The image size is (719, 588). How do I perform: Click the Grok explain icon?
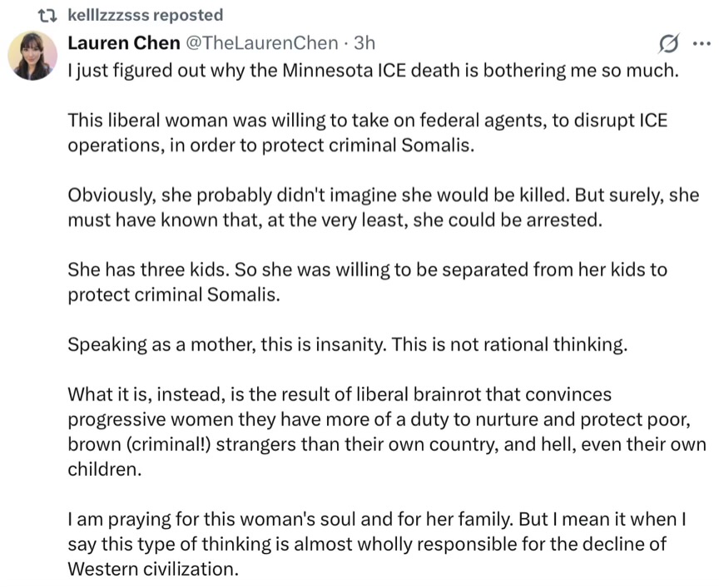[x=666, y=43]
